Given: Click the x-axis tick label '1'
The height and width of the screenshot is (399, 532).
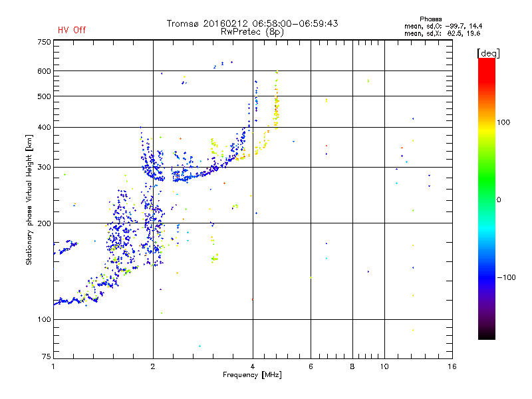Looking at the screenshot, I should [x=53, y=366].
